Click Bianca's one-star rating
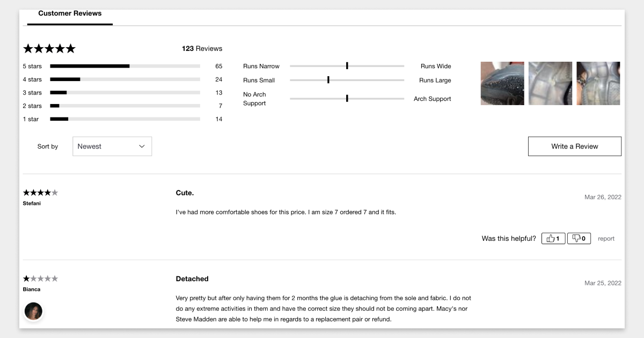 point(40,278)
